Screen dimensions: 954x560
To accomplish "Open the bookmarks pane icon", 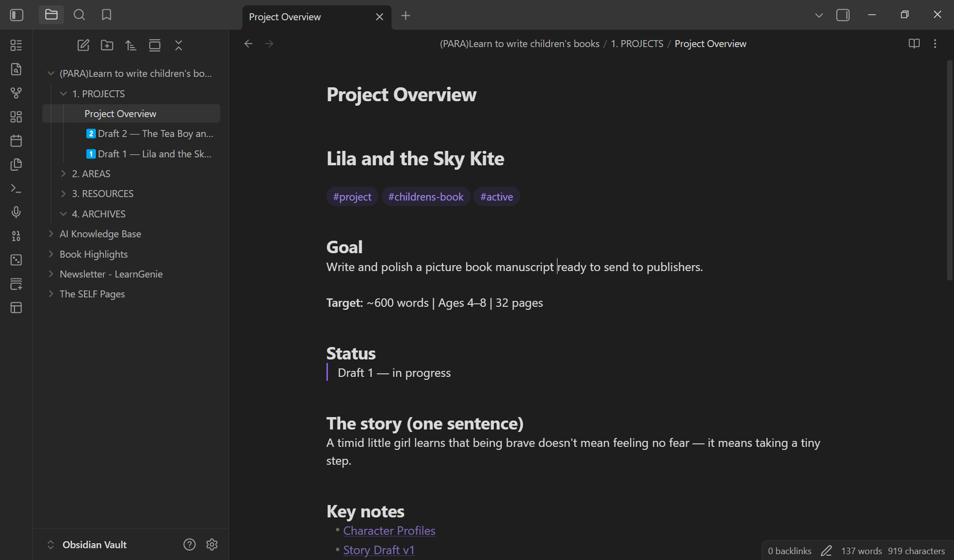I will (x=106, y=15).
